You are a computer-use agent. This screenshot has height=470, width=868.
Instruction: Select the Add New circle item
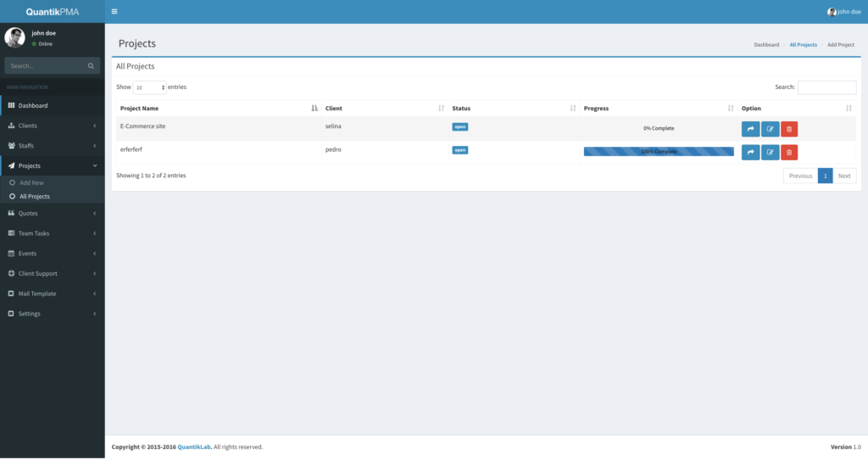pos(12,182)
